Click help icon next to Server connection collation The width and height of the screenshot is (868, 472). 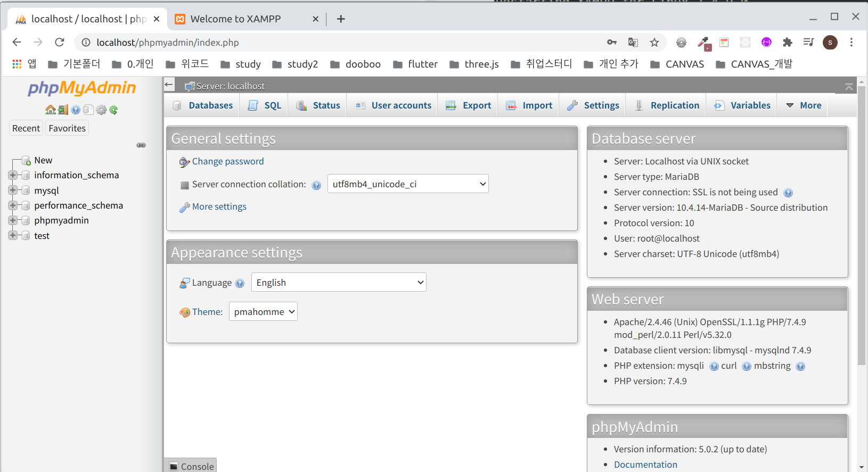(316, 185)
